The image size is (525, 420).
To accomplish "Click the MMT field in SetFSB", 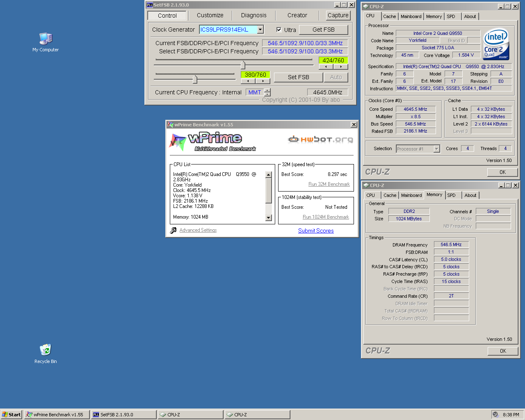I will point(255,92).
